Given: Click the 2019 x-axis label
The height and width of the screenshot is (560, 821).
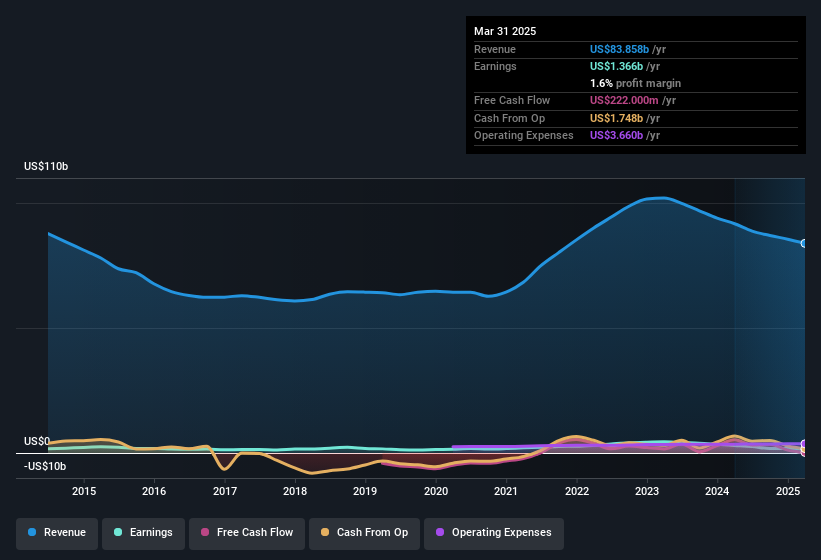Looking at the screenshot, I should pyautogui.click(x=365, y=491).
